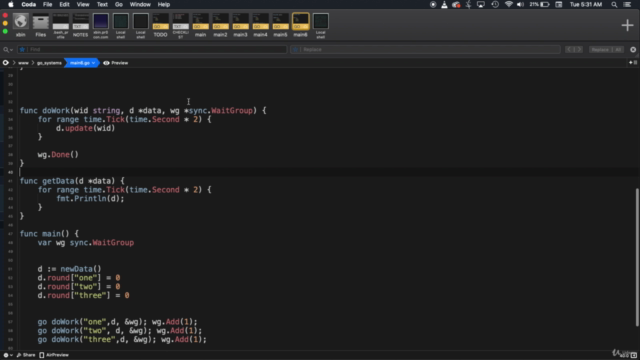Open the Edit menu

(x=64, y=4)
